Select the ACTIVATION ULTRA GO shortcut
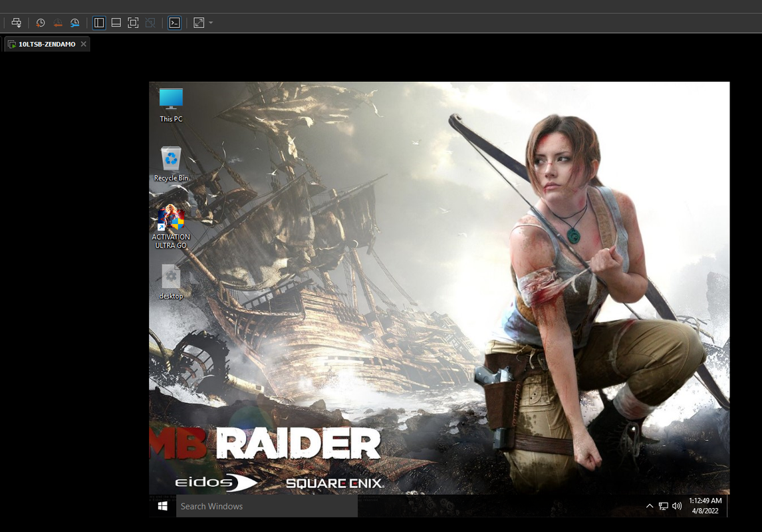Viewport: 762px width, 532px height. click(171, 227)
